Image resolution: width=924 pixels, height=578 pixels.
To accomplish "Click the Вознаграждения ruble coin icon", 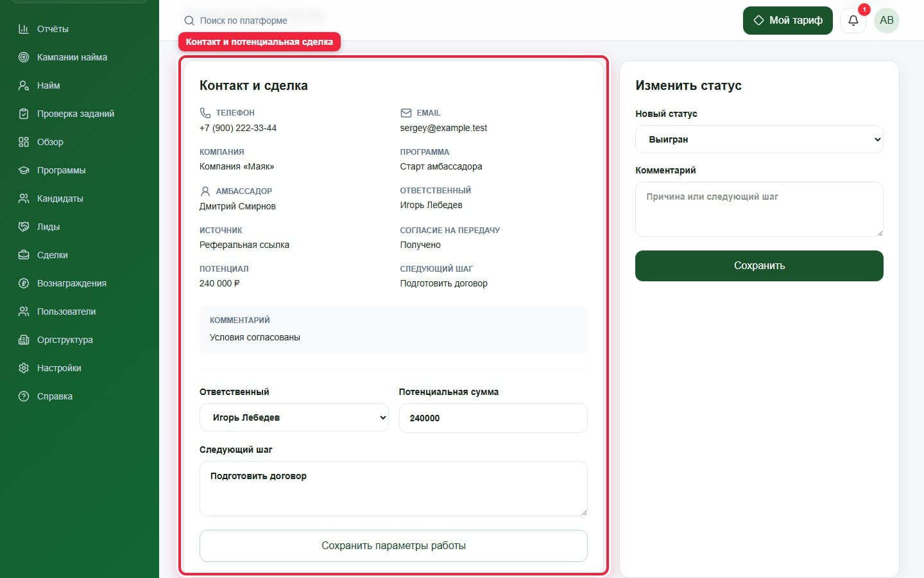I will click(24, 283).
